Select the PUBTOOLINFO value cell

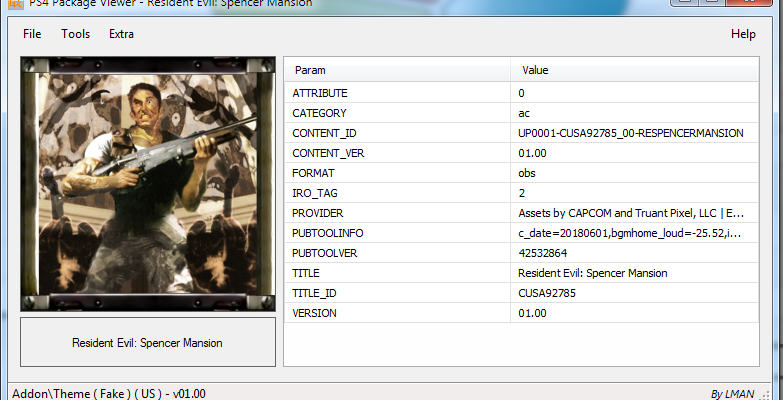tap(630, 233)
